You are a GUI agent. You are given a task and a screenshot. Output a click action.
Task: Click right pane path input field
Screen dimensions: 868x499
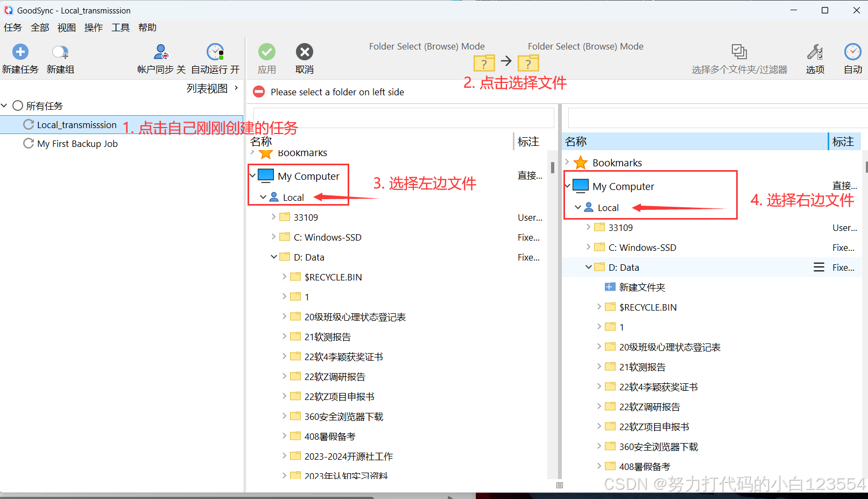pyautogui.click(x=718, y=117)
